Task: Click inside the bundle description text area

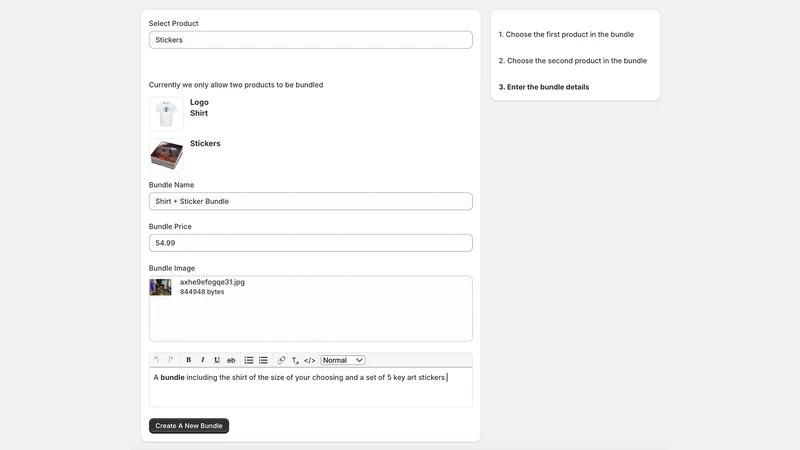Action: click(311, 387)
